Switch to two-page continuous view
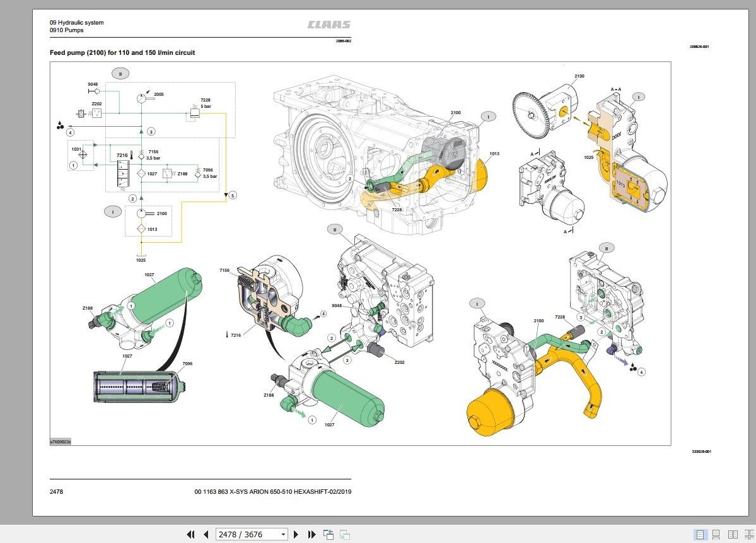This screenshot has height=543, width=756. (x=750, y=534)
